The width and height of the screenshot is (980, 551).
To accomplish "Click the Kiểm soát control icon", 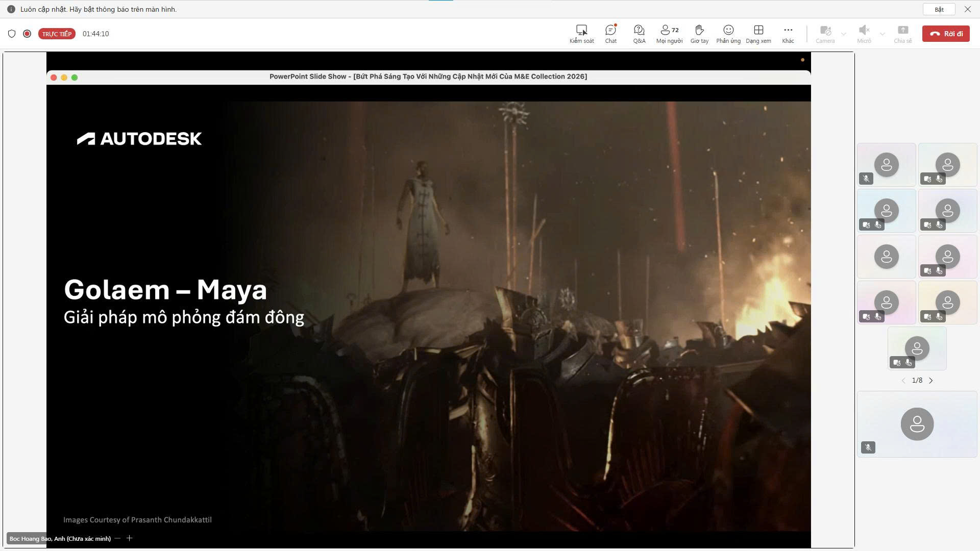I will coord(581,34).
